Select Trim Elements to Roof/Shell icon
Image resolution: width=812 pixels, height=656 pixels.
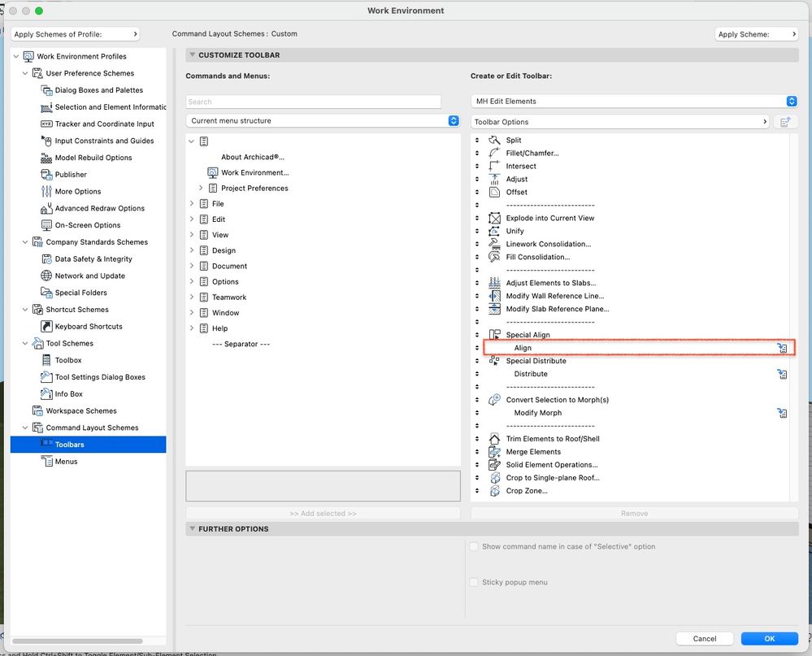494,438
